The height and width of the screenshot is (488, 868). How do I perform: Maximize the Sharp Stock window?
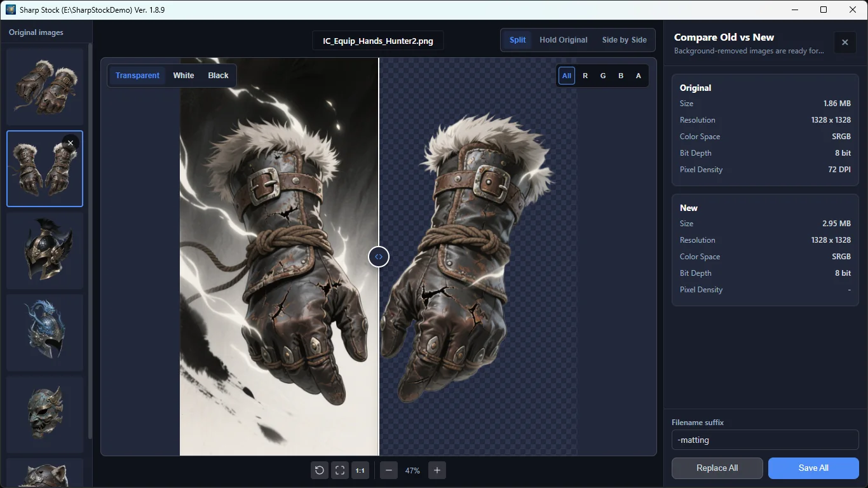pyautogui.click(x=824, y=10)
